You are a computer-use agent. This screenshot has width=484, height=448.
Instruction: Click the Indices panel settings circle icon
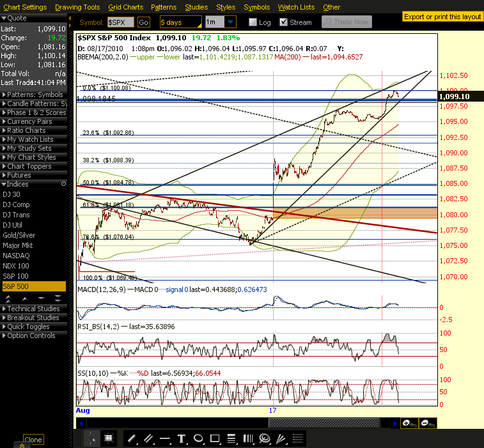(63, 184)
